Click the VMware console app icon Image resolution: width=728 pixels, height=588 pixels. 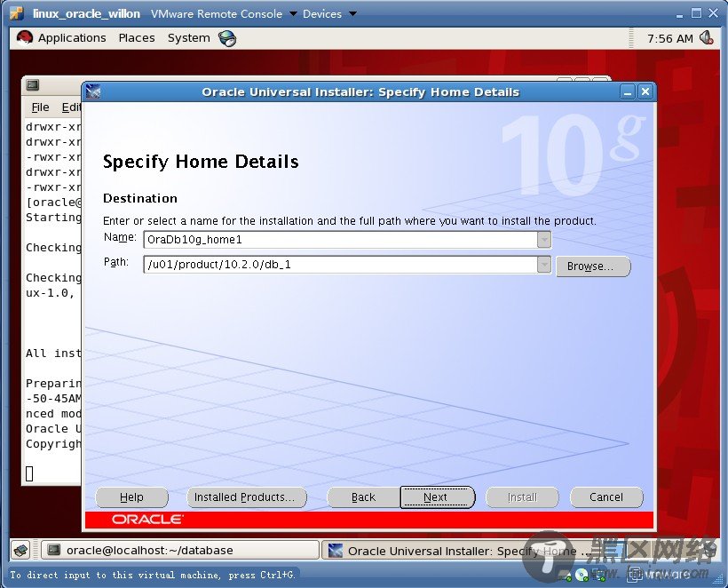click(17, 13)
